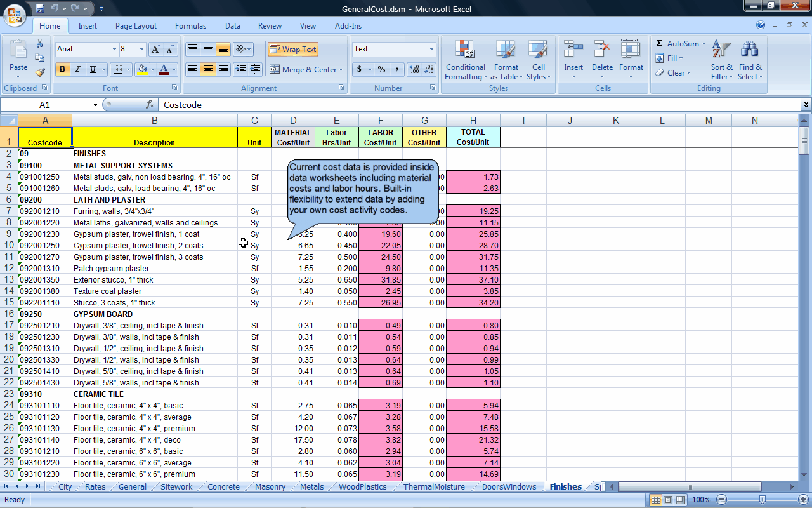Screen dimensions: 812x508
Task: Toggle Italic formatting
Action: [77, 69]
